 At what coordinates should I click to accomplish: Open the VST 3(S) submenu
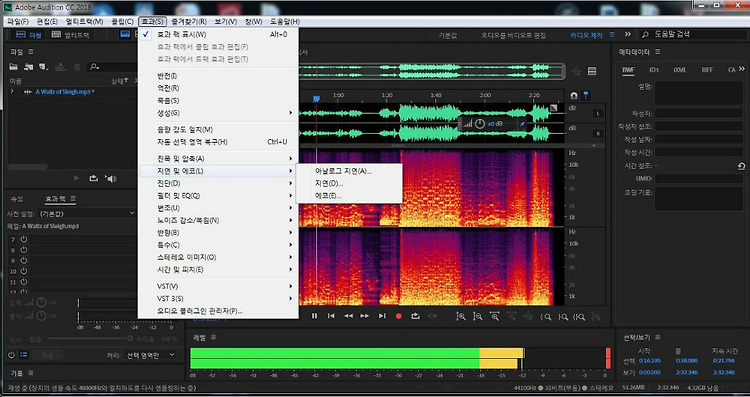pyautogui.click(x=218, y=298)
